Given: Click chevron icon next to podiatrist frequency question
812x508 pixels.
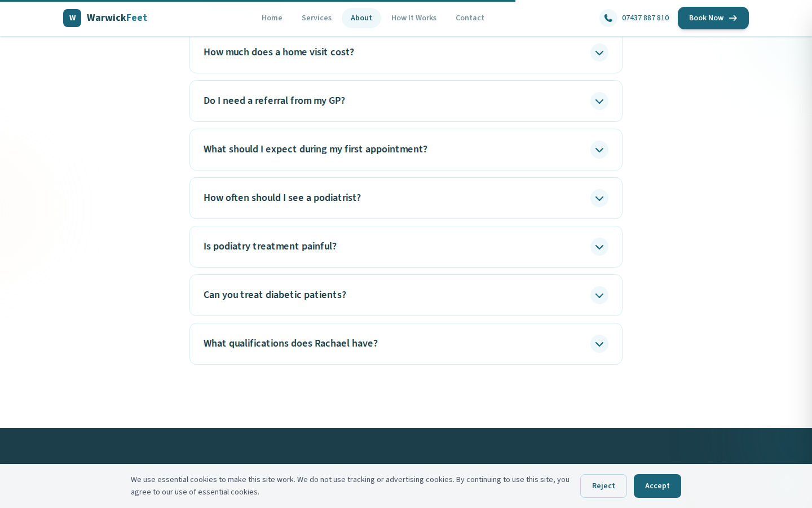Looking at the screenshot, I should 599,198.
